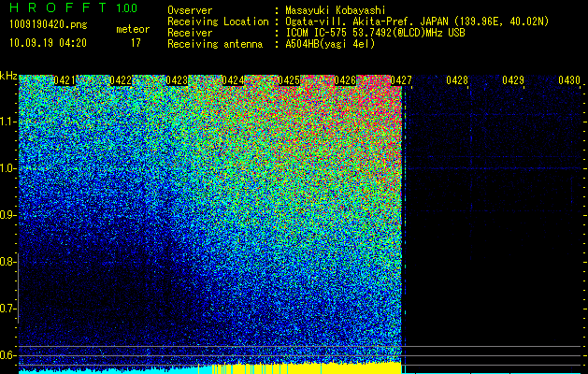Click the meteor count value 17

pos(136,43)
